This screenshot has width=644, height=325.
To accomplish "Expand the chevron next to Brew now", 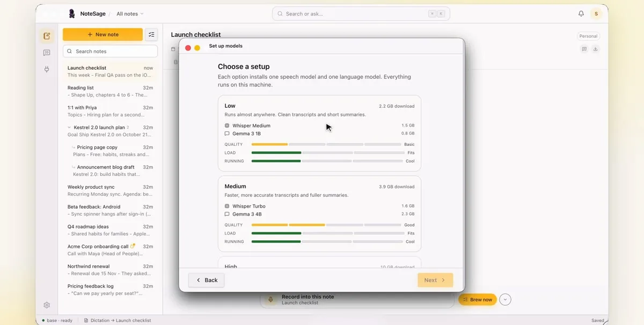I will tap(505, 300).
